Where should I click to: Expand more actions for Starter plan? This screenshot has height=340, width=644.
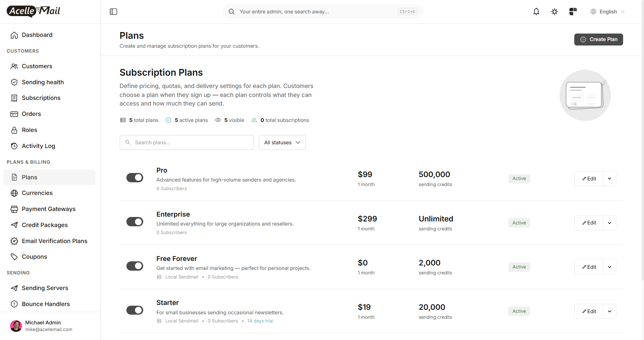coord(610,311)
